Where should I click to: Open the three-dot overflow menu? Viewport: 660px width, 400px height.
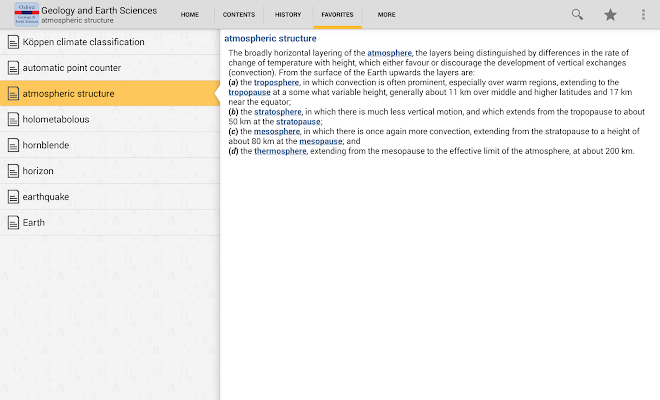[643, 15]
